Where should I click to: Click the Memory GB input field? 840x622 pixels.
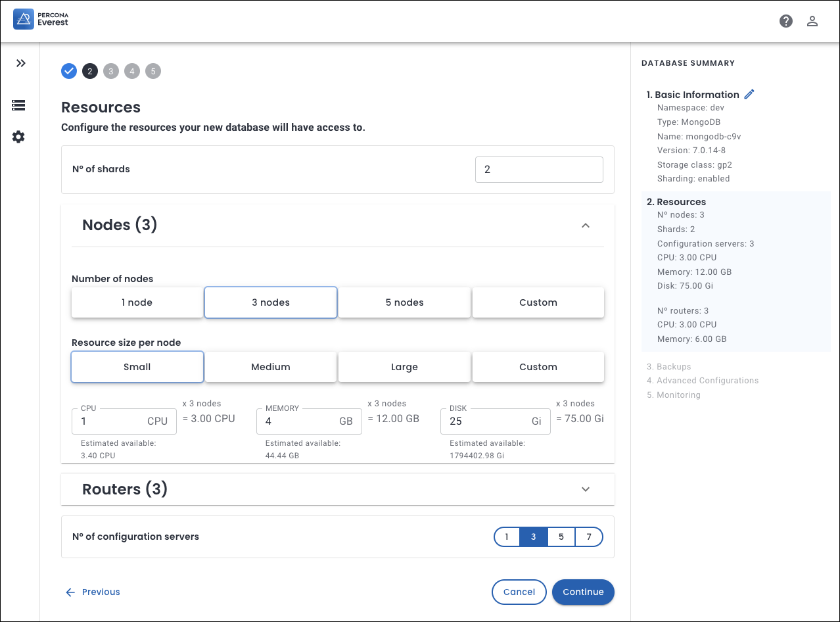(x=299, y=421)
